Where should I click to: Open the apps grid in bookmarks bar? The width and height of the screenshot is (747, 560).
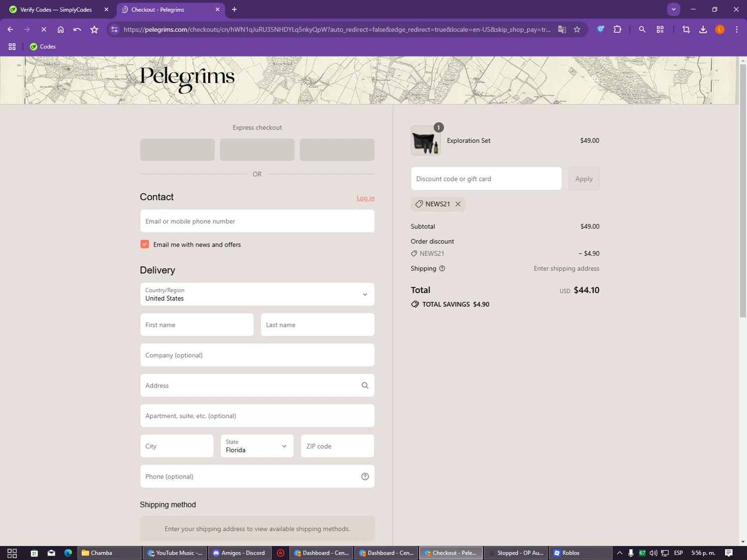(12, 46)
